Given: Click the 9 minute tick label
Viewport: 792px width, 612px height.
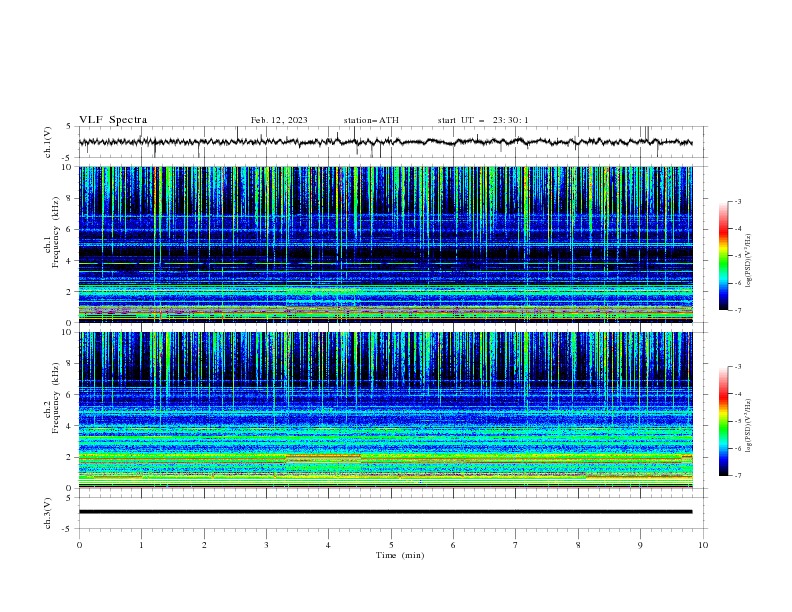Looking at the screenshot, I should click(640, 545).
